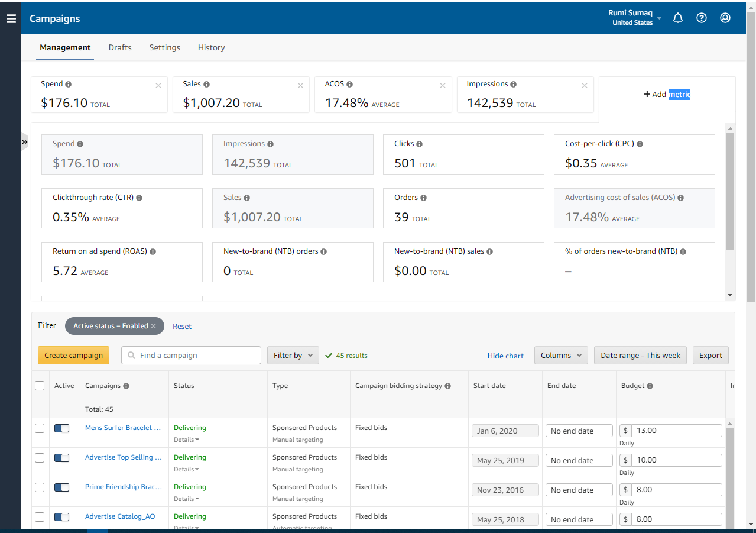Screen dimensions: 756x533
Task: Open the hamburger navigation menu
Action: pyautogui.click(x=11, y=19)
